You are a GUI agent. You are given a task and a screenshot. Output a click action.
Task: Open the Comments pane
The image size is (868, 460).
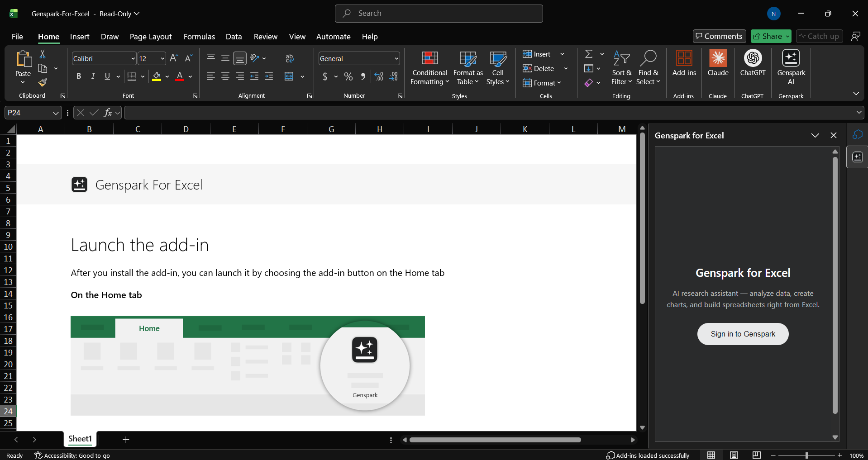point(719,36)
